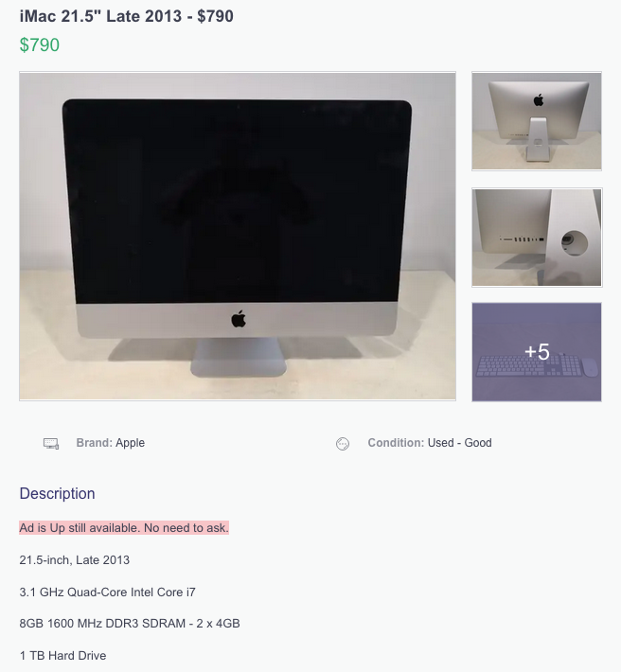Click the condition tag icon
Viewport: 621px width, 672px height.
click(x=343, y=444)
